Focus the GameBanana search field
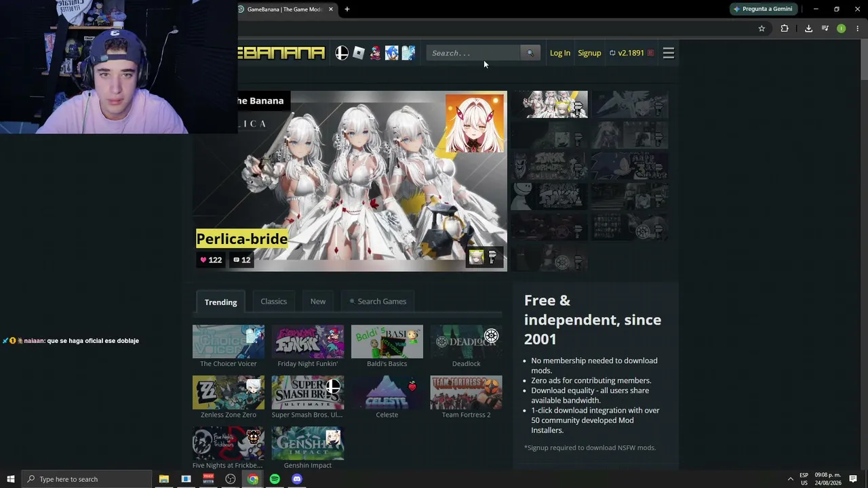868x488 pixels. click(x=473, y=53)
